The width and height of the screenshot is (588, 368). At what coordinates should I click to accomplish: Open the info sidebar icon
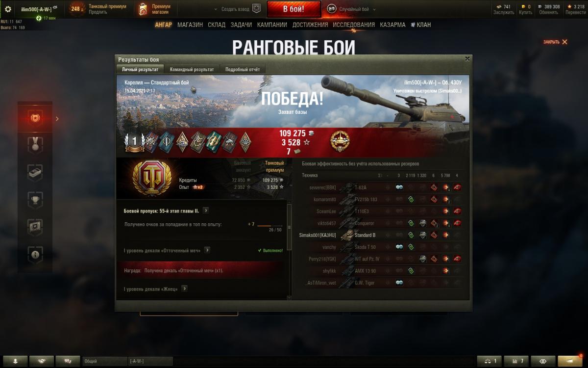35,255
